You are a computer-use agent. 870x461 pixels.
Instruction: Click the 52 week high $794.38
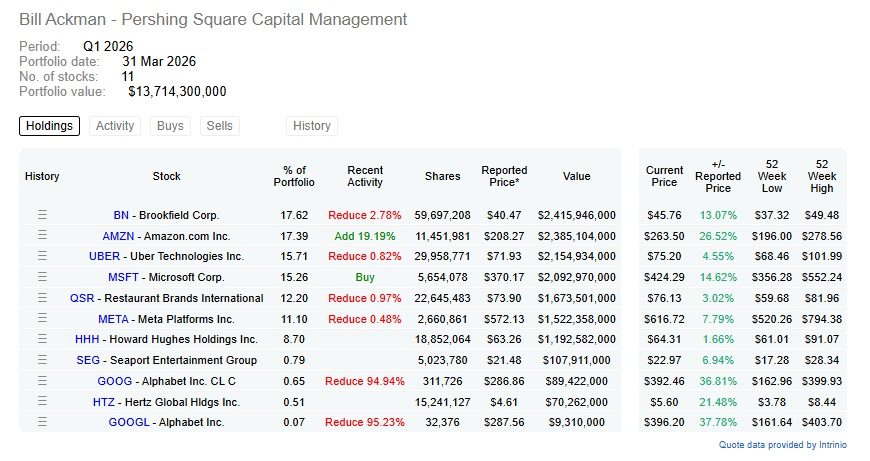(822, 320)
